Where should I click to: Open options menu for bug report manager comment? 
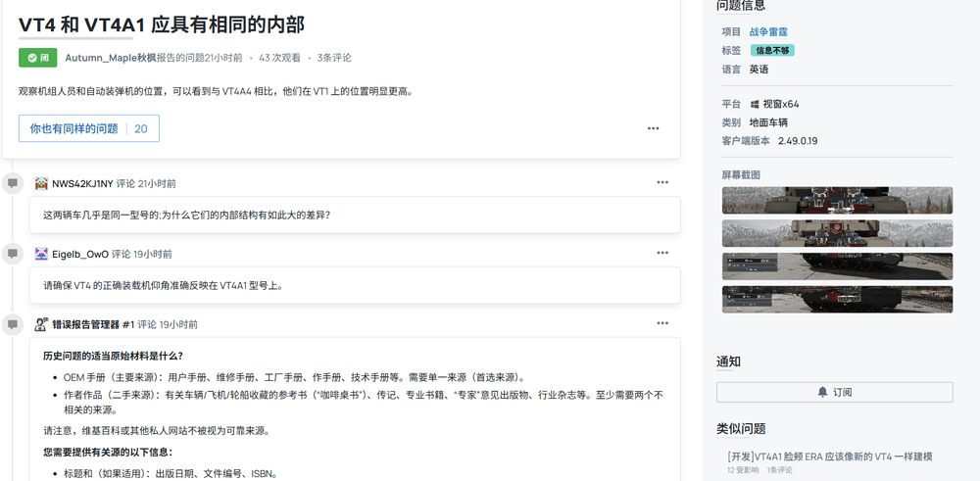[x=662, y=323]
